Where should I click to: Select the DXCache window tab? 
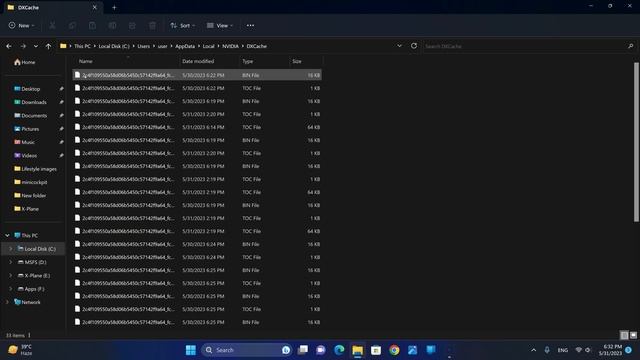click(x=52, y=7)
